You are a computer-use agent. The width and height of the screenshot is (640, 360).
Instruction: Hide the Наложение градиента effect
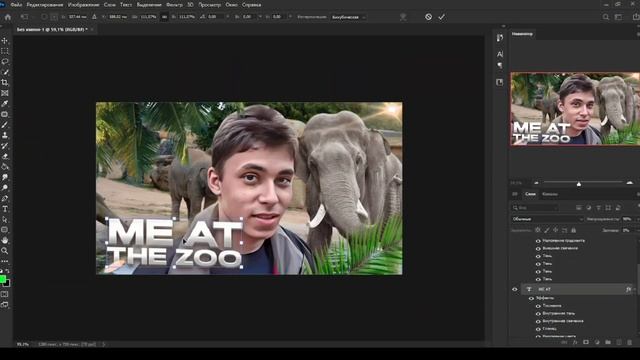click(x=538, y=241)
